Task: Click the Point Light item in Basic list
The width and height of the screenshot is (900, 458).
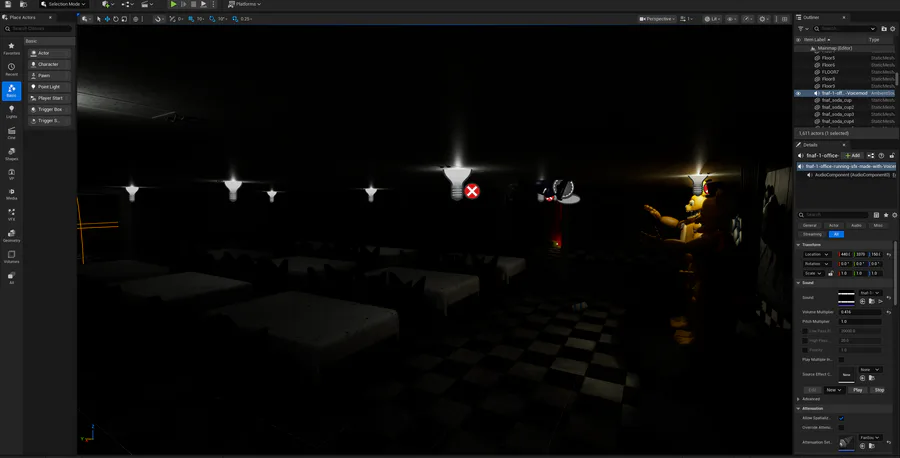Action: point(49,87)
